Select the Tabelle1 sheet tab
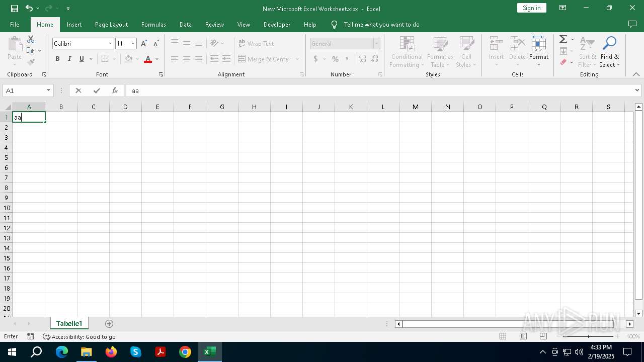 click(69, 324)
